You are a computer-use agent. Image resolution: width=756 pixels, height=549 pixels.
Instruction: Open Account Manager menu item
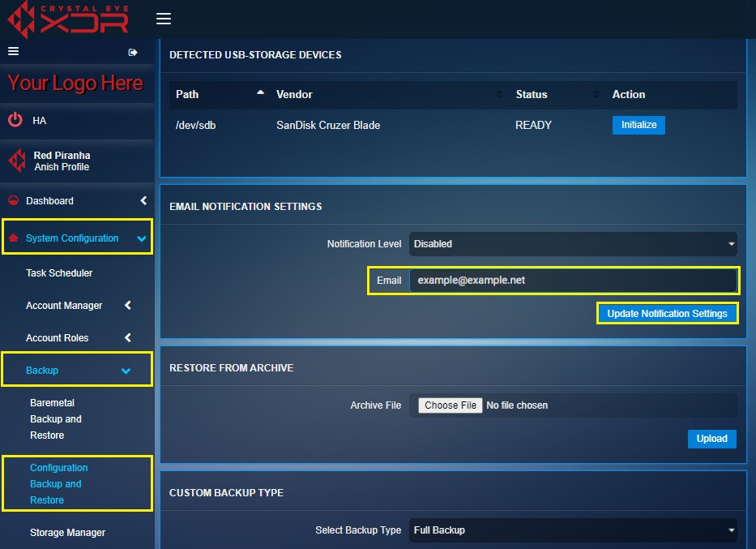pyautogui.click(x=64, y=306)
